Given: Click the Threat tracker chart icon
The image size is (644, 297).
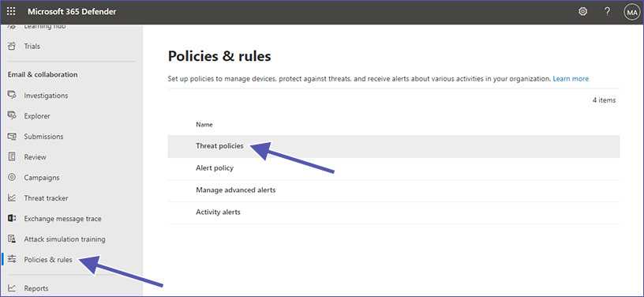Looking at the screenshot, I should click(12, 198).
